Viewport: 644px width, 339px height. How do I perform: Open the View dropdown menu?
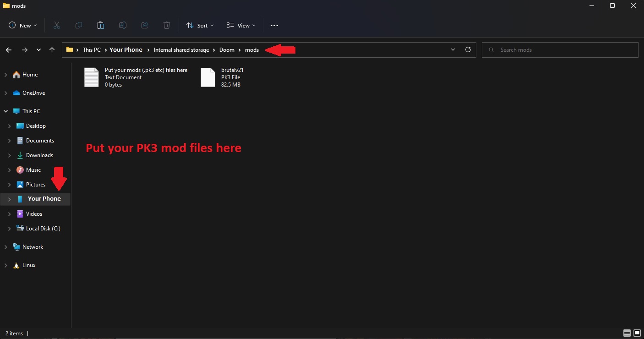(241, 26)
